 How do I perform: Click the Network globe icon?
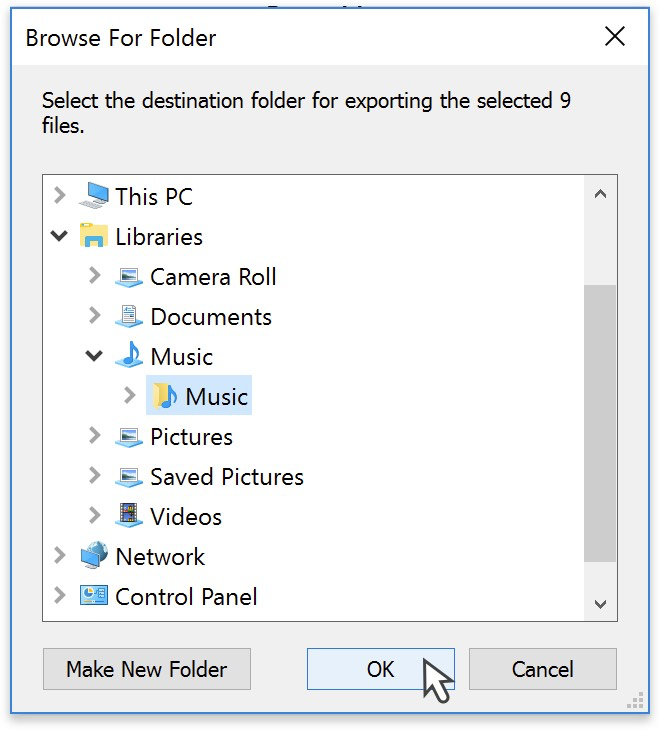[x=94, y=557]
